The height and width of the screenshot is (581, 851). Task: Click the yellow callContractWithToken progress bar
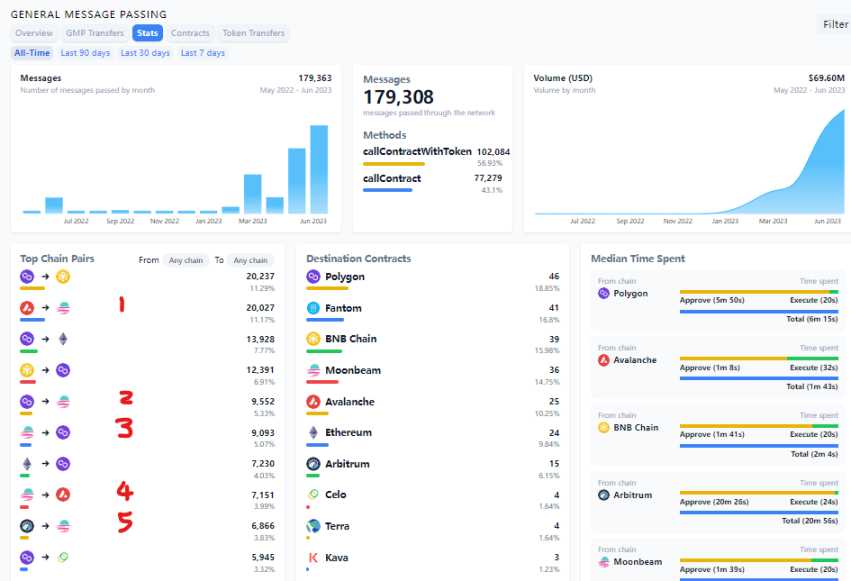[x=394, y=164]
